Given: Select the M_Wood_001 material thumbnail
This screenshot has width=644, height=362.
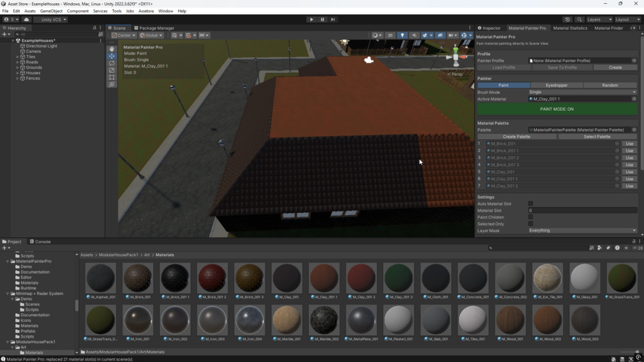Looking at the screenshot, I should [x=510, y=323].
